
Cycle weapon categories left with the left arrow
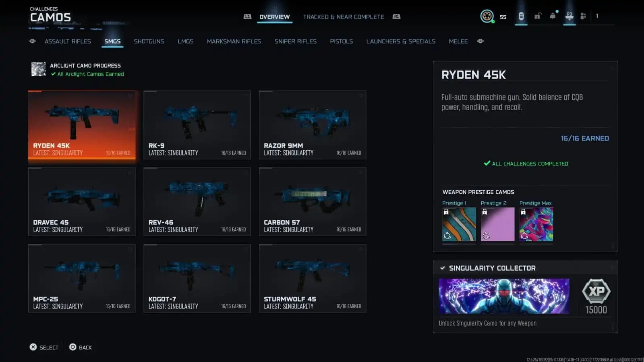(x=33, y=41)
